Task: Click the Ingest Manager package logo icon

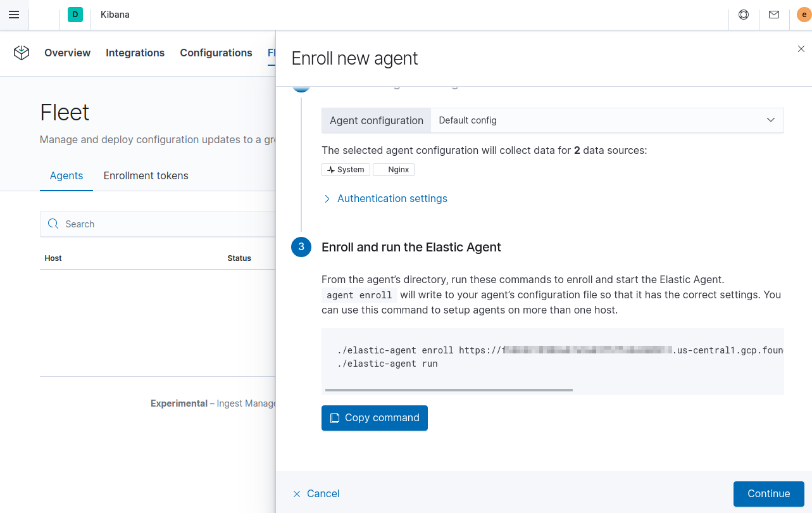Action: pos(21,53)
